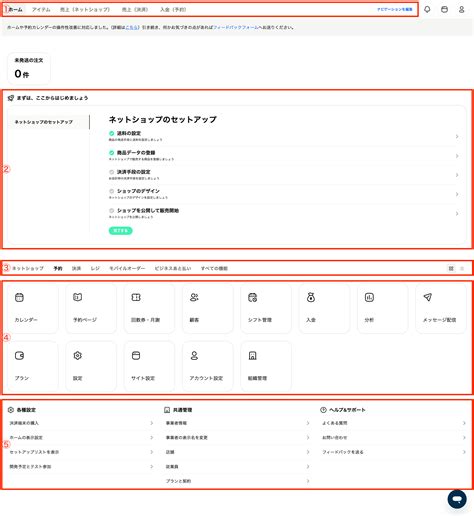Switch to the grid view icon
This screenshot has width=474, height=516.
click(x=451, y=268)
